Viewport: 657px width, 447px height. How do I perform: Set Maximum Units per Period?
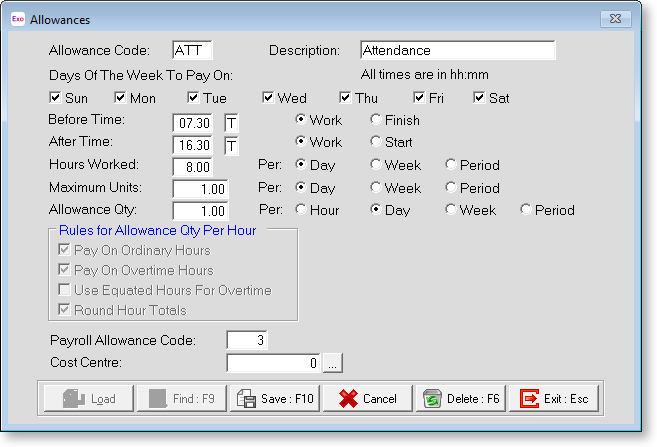[452, 188]
